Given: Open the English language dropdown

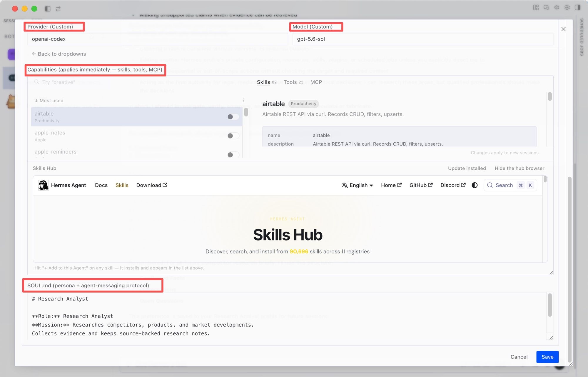Looking at the screenshot, I should point(358,185).
